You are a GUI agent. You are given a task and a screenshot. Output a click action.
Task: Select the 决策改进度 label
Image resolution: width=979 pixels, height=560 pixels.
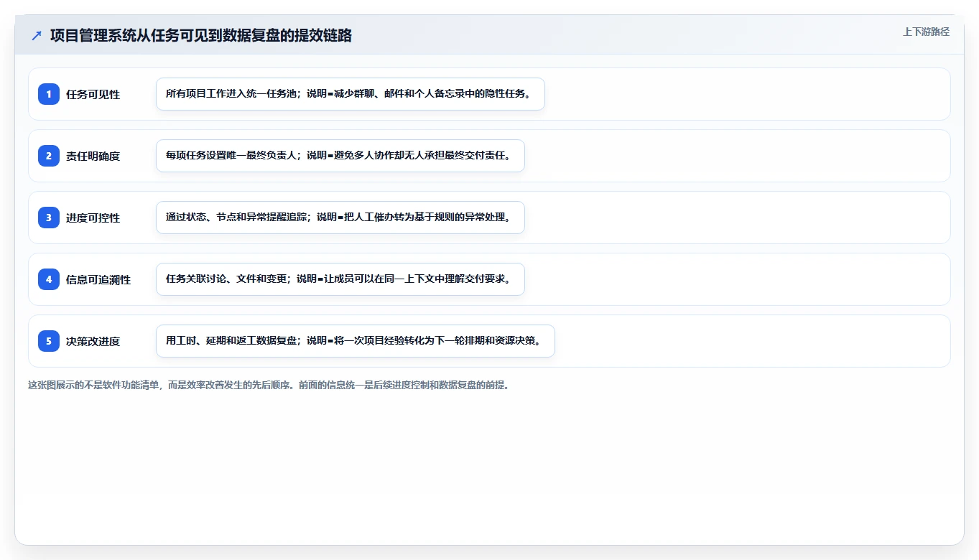pos(93,341)
